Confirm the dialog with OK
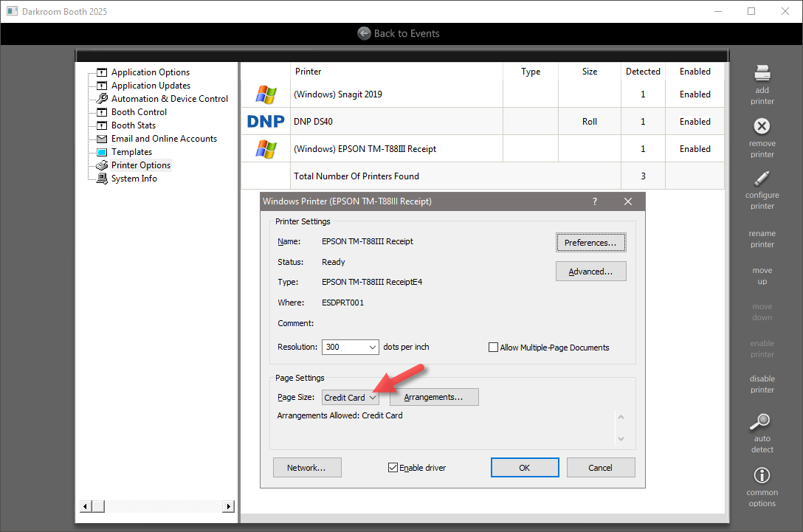This screenshot has width=803, height=532. (525, 468)
